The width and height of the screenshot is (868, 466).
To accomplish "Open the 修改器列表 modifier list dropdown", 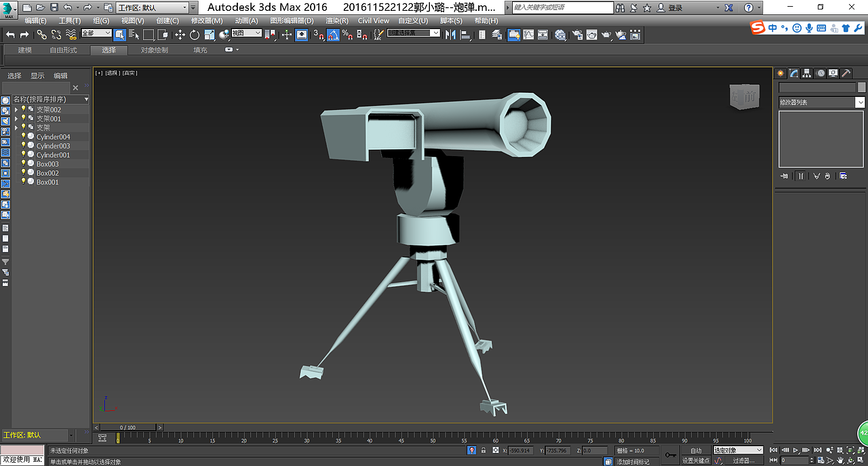I will [x=822, y=102].
